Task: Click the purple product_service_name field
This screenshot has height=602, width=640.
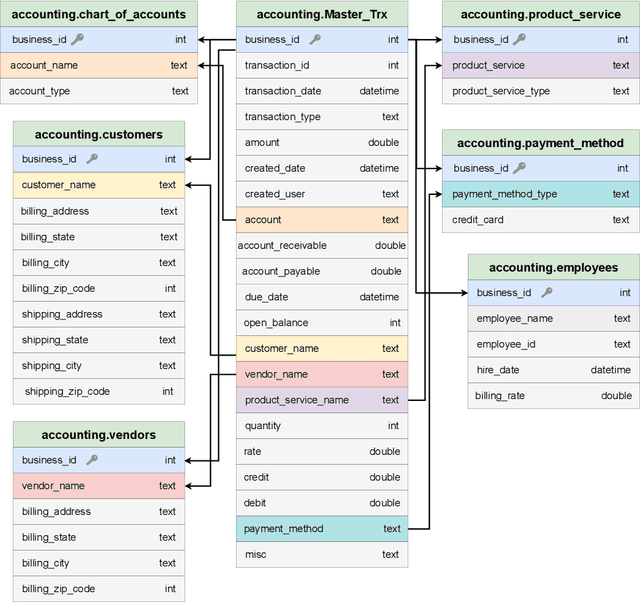Action: pyautogui.click(x=322, y=400)
